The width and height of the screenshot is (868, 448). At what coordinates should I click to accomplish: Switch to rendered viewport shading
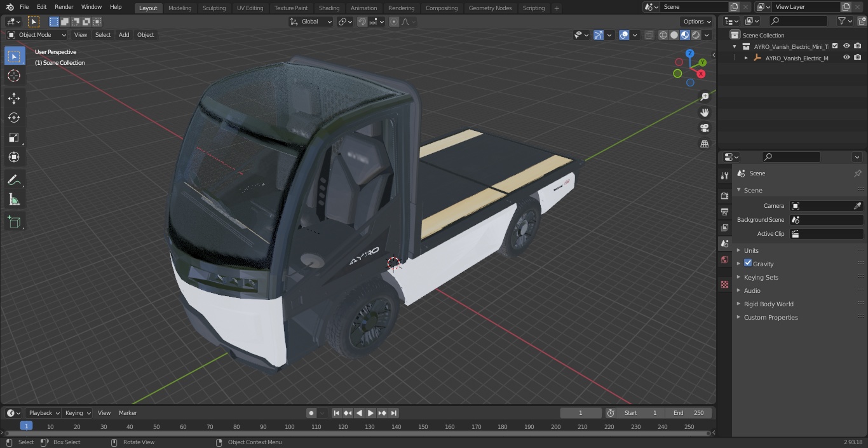click(696, 35)
